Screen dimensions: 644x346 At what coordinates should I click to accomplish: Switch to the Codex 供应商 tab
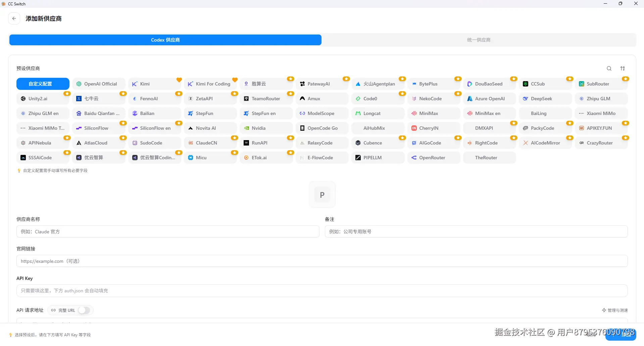pos(165,40)
